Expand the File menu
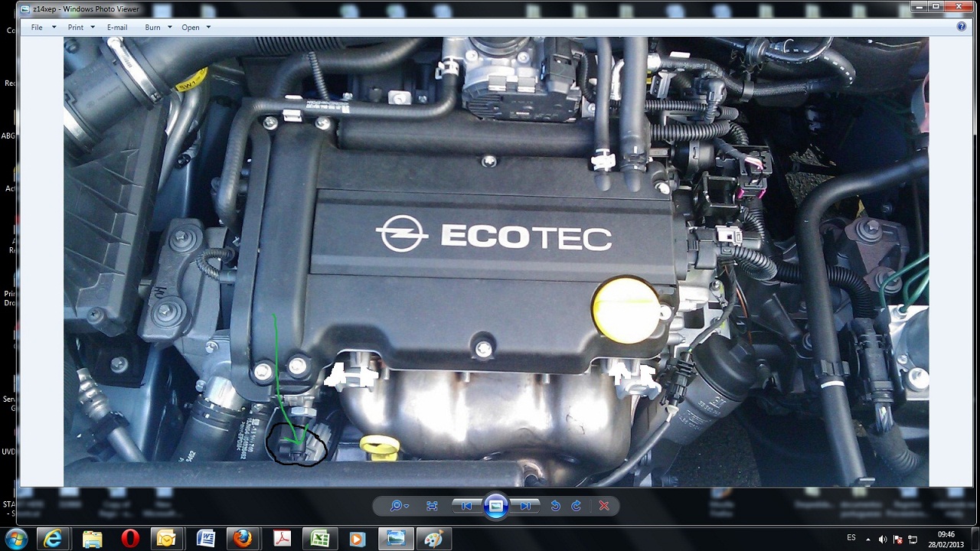The image size is (980, 551). pyautogui.click(x=43, y=28)
